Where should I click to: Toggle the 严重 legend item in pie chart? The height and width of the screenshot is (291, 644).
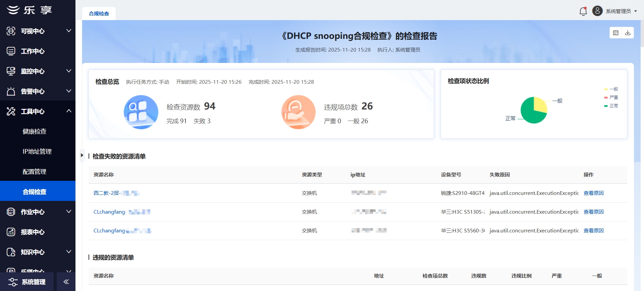point(611,97)
